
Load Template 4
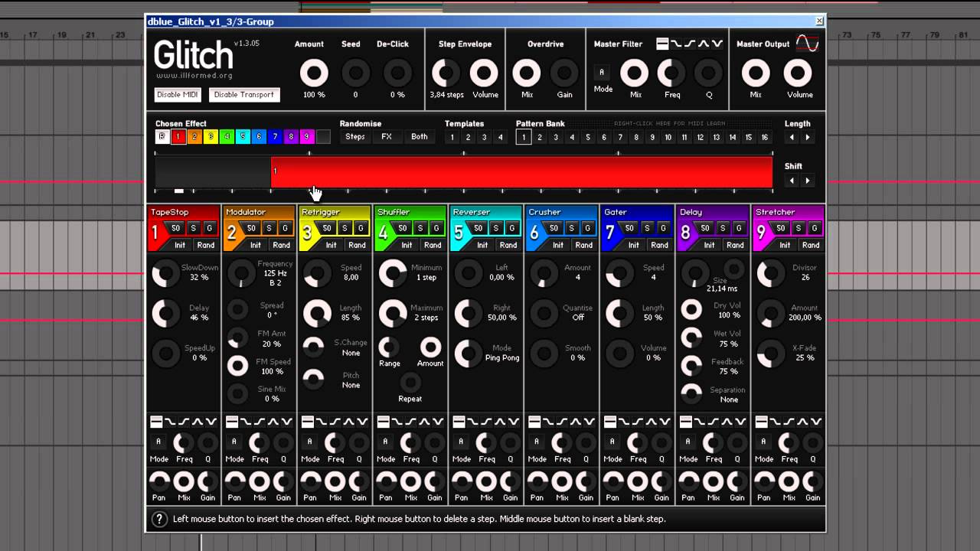pos(500,138)
